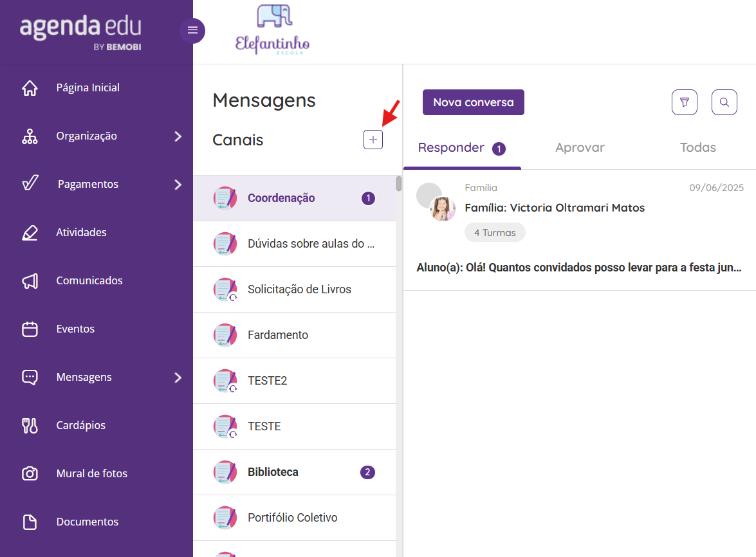756x557 pixels.
Task: Click the Dúvidas sobre aulas channel avatar
Action: (225, 244)
